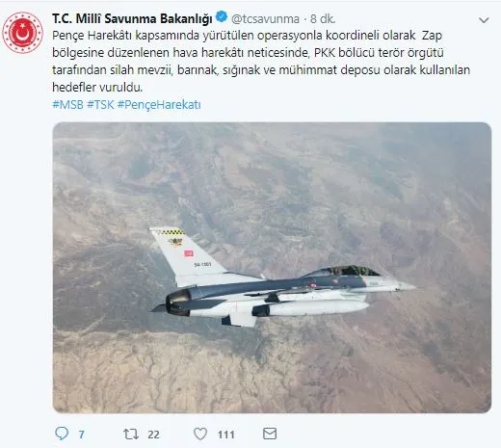Image resolution: width=501 pixels, height=448 pixels.
Task: Like the tweet with the heart icon
Action: tap(200, 434)
